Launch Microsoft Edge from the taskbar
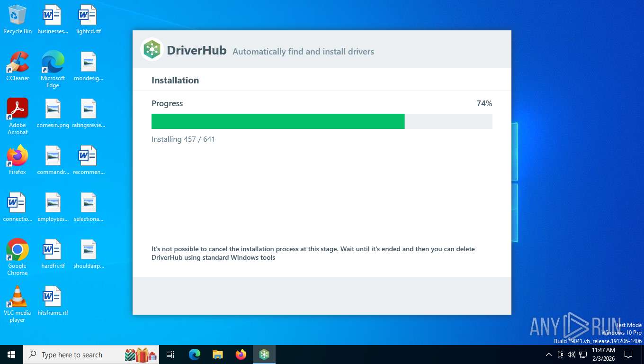Screen dimensions: 644x364 (x=195, y=355)
